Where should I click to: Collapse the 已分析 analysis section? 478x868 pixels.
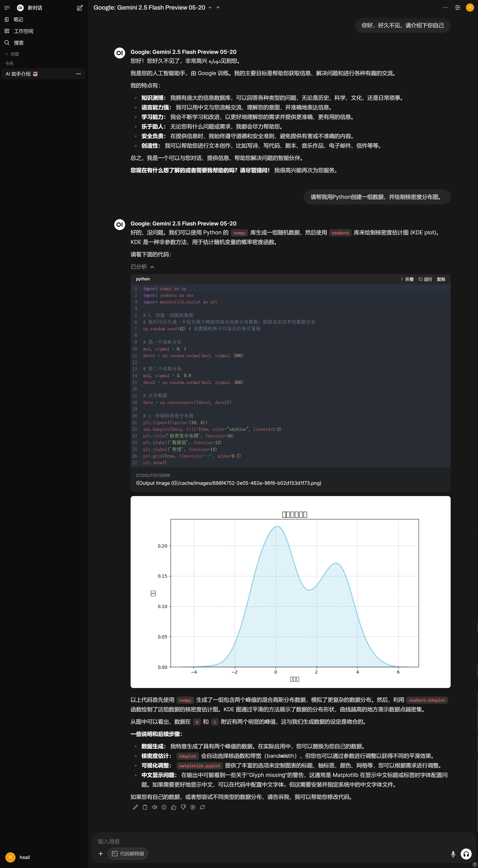point(142,266)
